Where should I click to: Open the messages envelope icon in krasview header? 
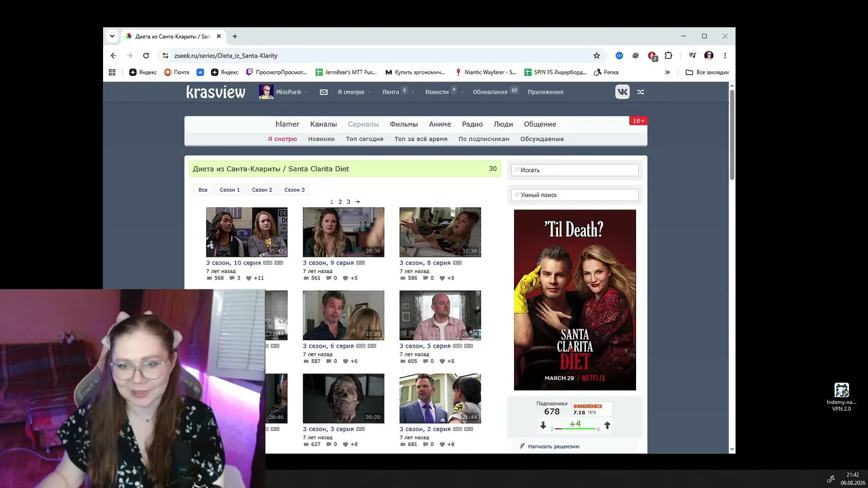pos(323,92)
